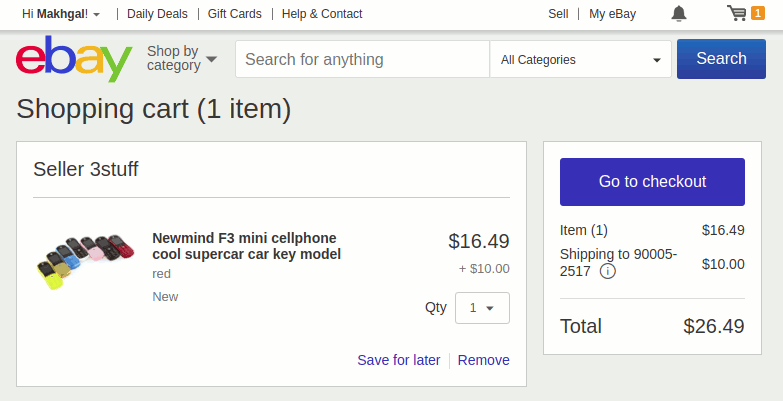Click the eBay logo
The image size is (783, 401).
point(74,59)
